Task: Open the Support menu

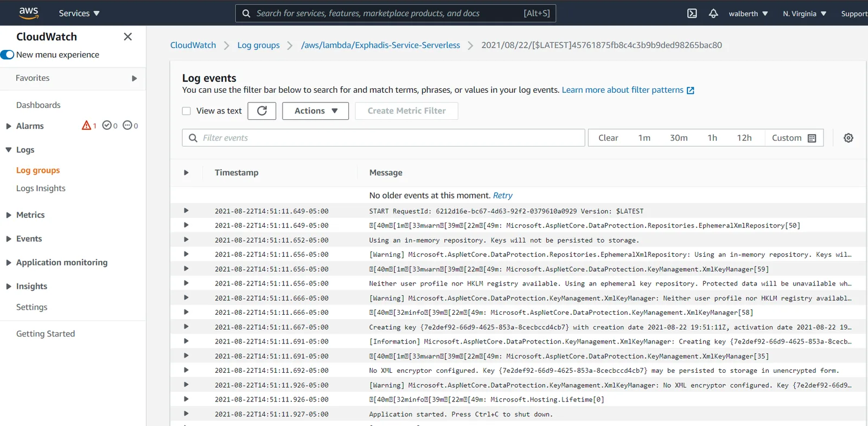Action: [854, 14]
